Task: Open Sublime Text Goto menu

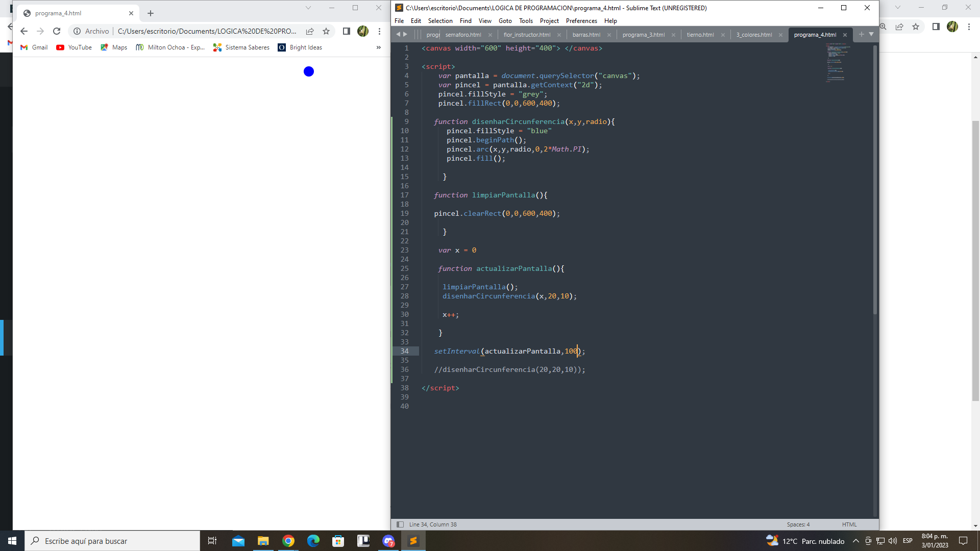Action: pos(505,21)
